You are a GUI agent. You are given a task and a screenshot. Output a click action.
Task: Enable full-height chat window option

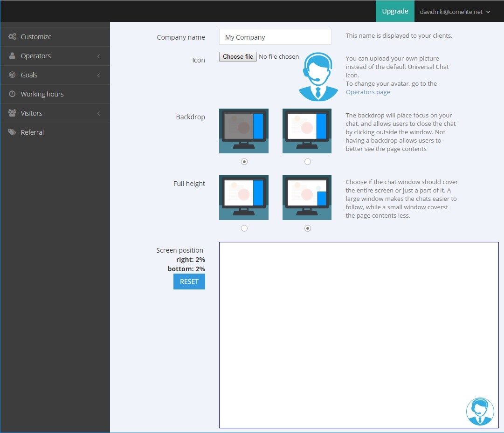(x=244, y=228)
